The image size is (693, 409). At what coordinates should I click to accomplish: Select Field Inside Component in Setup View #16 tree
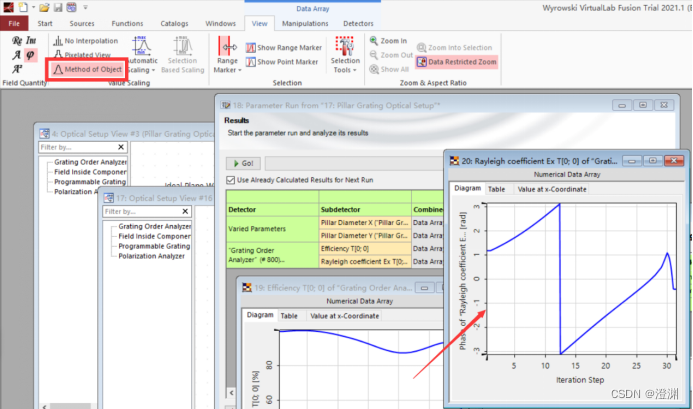pyautogui.click(x=154, y=236)
